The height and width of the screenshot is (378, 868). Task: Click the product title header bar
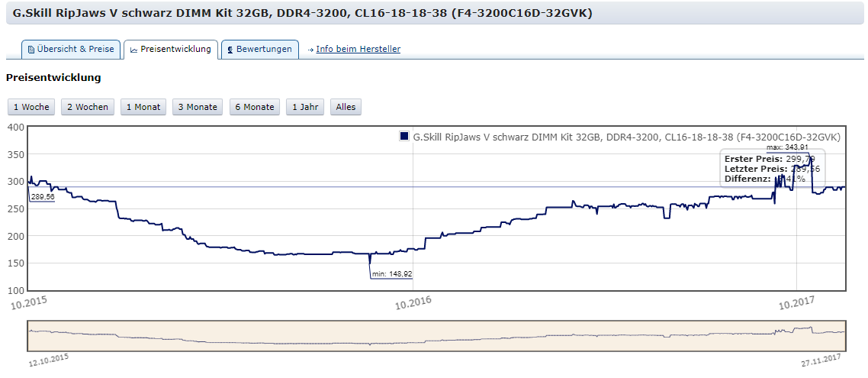coord(435,14)
